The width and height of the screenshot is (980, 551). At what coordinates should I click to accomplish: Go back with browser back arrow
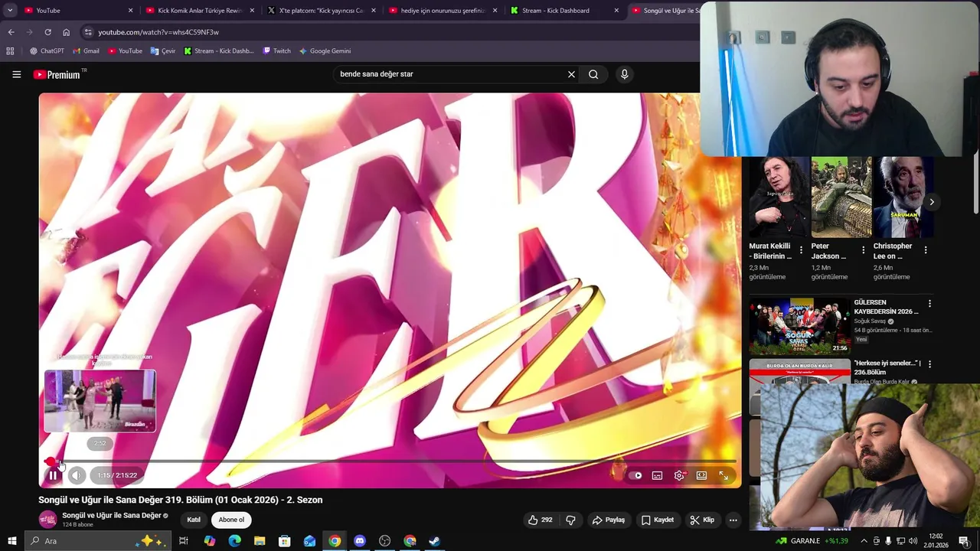(x=11, y=32)
